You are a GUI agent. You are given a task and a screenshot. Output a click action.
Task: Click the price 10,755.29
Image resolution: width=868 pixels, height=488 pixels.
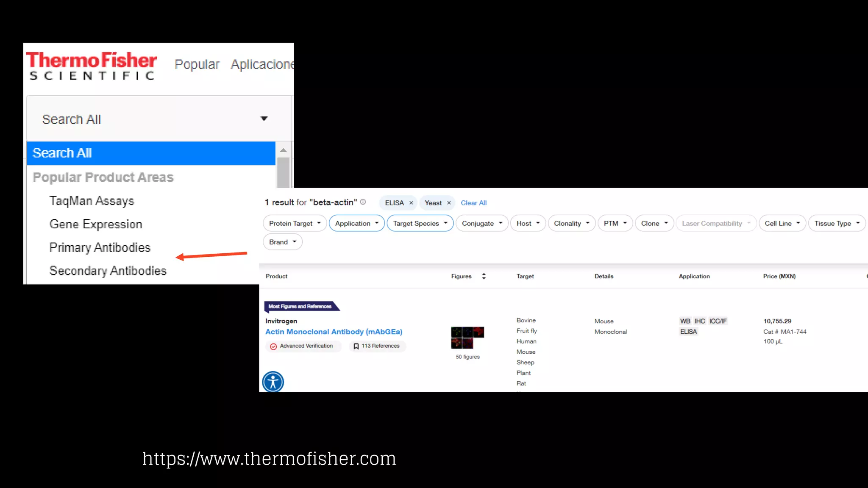(x=777, y=321)
